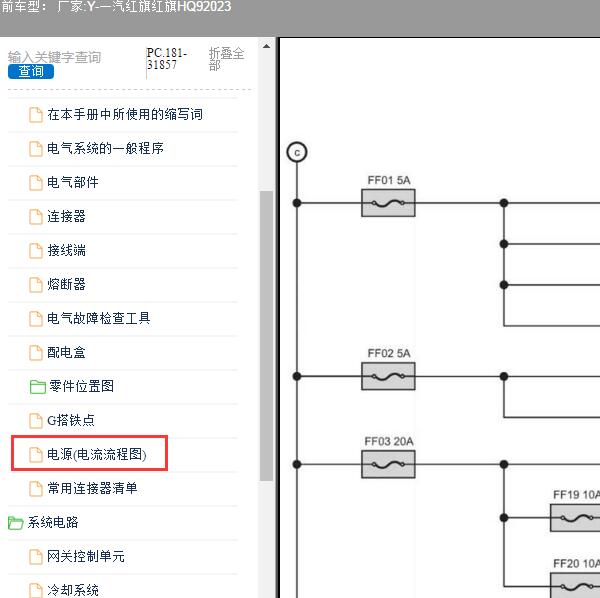The width and height of the screenshot is (600, 598).
Task: Open 在本手册中所使用的缩写词 document
Action: click(125, 114)
